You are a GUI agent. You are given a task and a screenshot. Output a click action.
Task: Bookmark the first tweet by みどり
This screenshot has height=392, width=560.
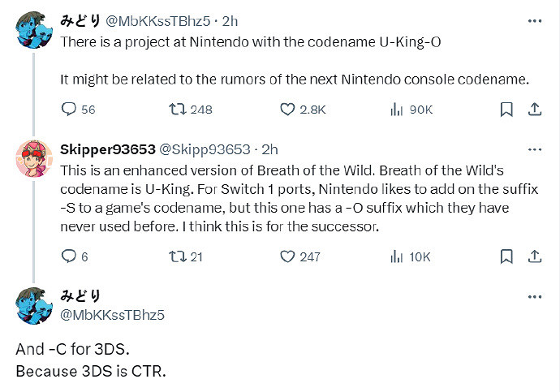click(x=506, y=109)
